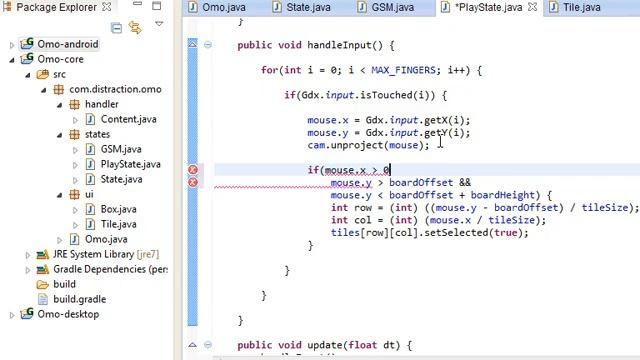
Task: Click com.distraction.omo package icon
Action: 59,89
